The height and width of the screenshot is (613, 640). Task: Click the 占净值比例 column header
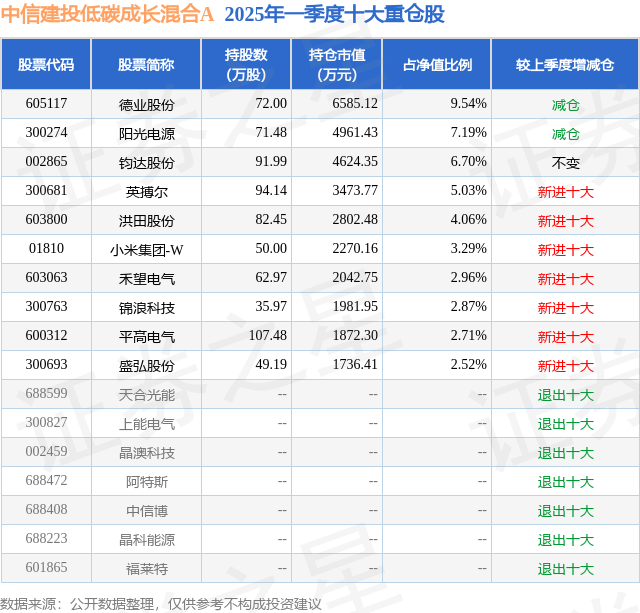click(x=437, y=64)
